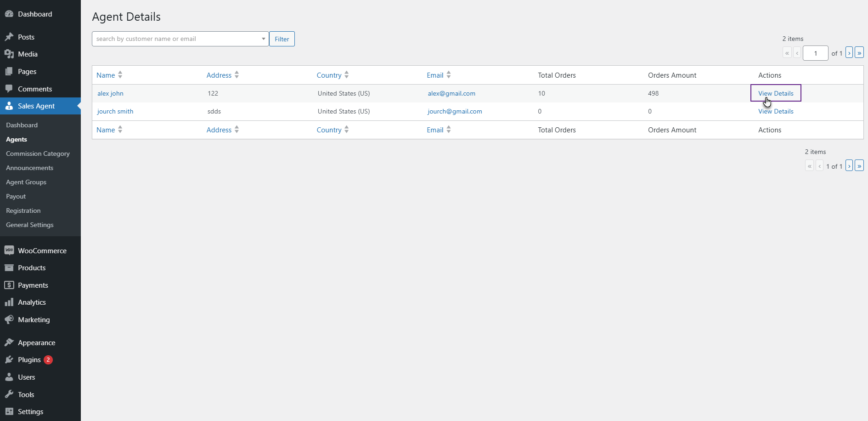Image resolution: width=868 pixels, height=421 pixels.
Task: Click footer Name column sort arrows
Action: pos(120,130)
